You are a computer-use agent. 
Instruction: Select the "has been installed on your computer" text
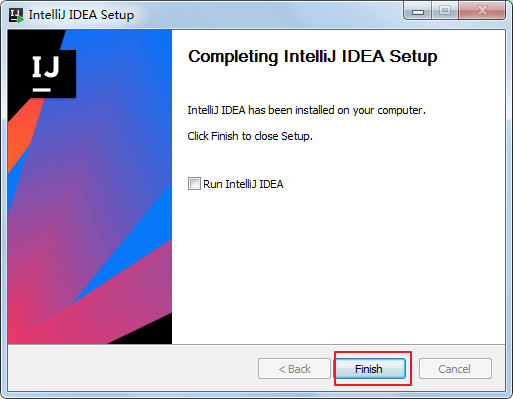pyautogui.click(x=337, y=110)
